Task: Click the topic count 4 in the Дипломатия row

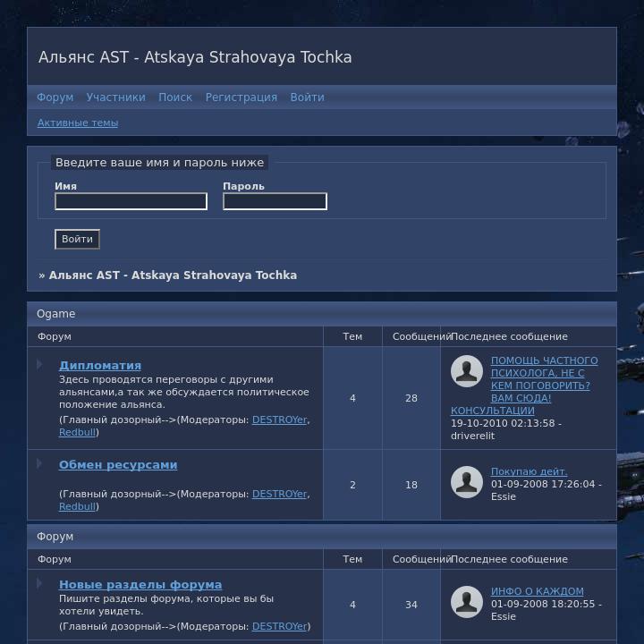Action: (352, 398)
